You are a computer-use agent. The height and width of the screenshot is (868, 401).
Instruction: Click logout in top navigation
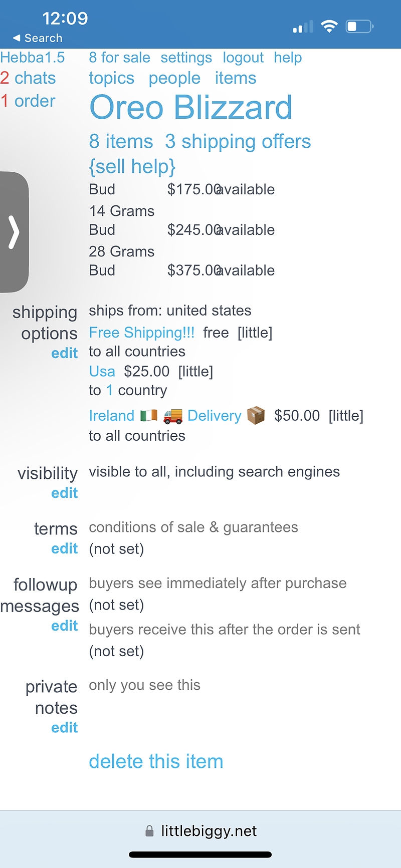243,58
